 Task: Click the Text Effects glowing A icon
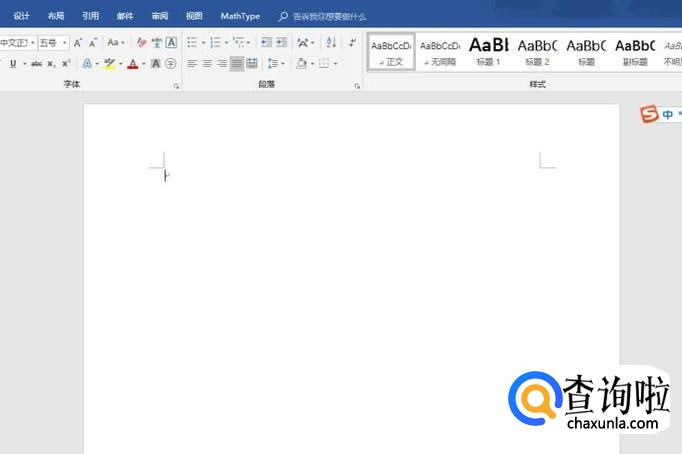tap(87, 64)
